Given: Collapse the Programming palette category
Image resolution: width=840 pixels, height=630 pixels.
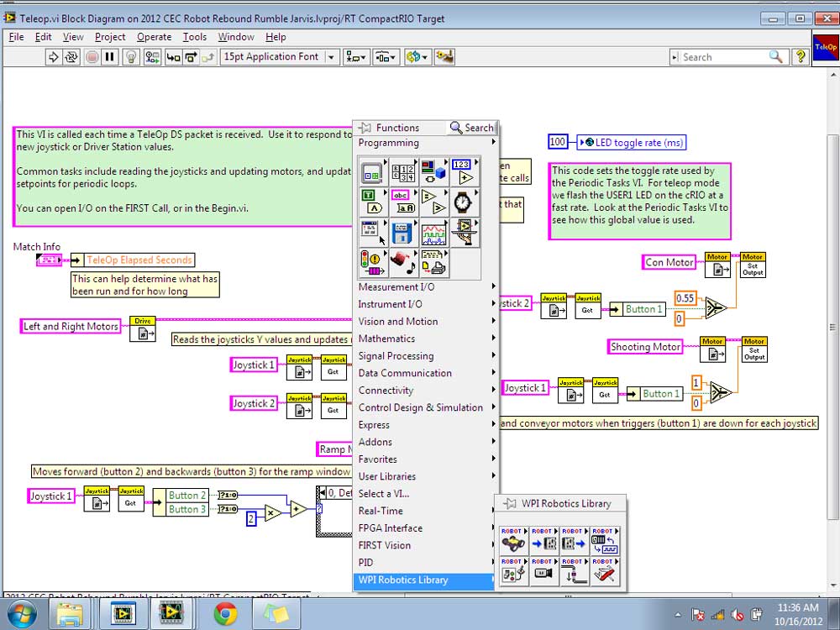Looking at the screenshot, I should click(x=426, y=143).
